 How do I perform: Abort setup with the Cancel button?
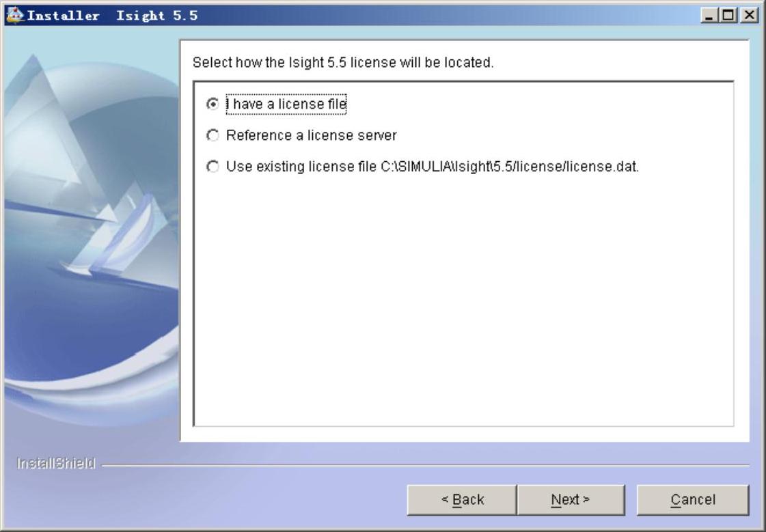coord(693,500)
